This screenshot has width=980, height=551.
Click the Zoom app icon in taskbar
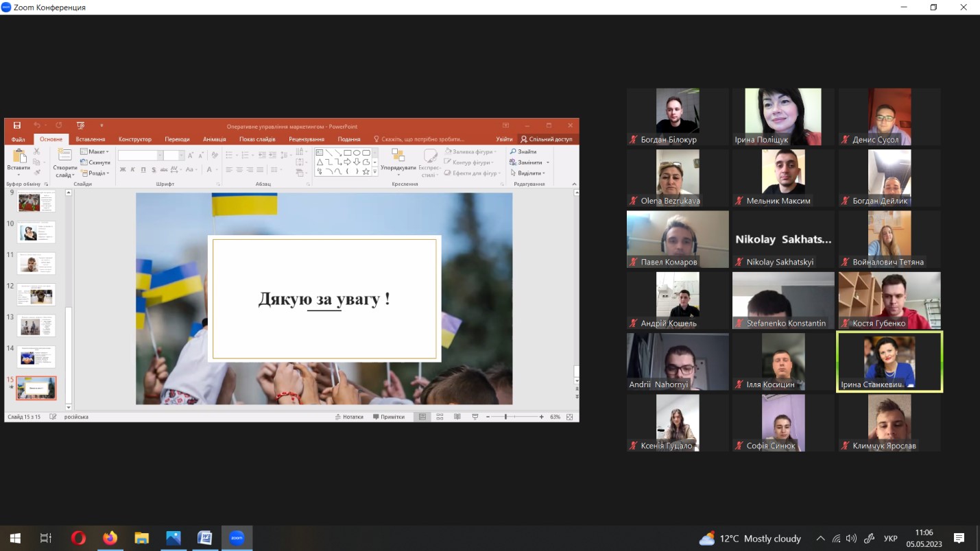pos(237,538)
